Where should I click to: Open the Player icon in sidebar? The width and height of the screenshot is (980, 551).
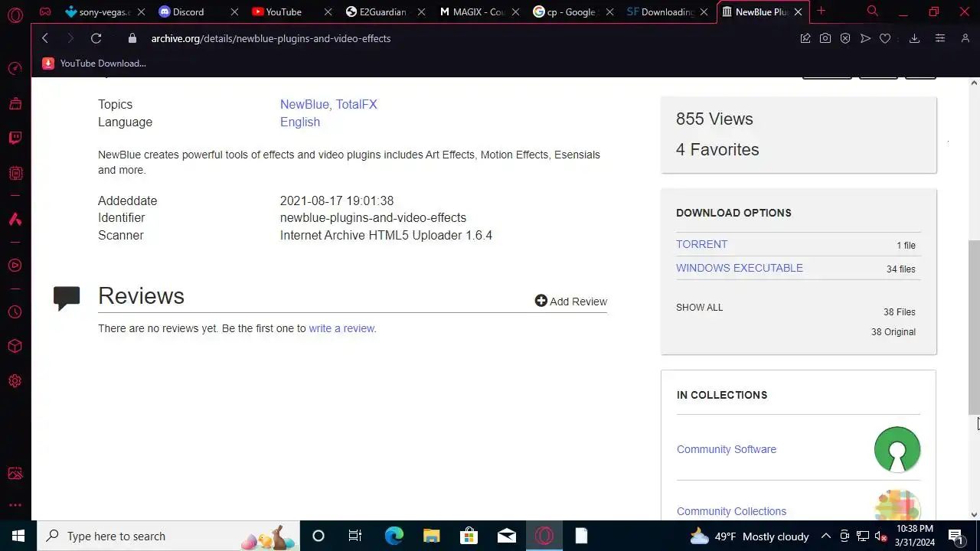click(15, 266)
